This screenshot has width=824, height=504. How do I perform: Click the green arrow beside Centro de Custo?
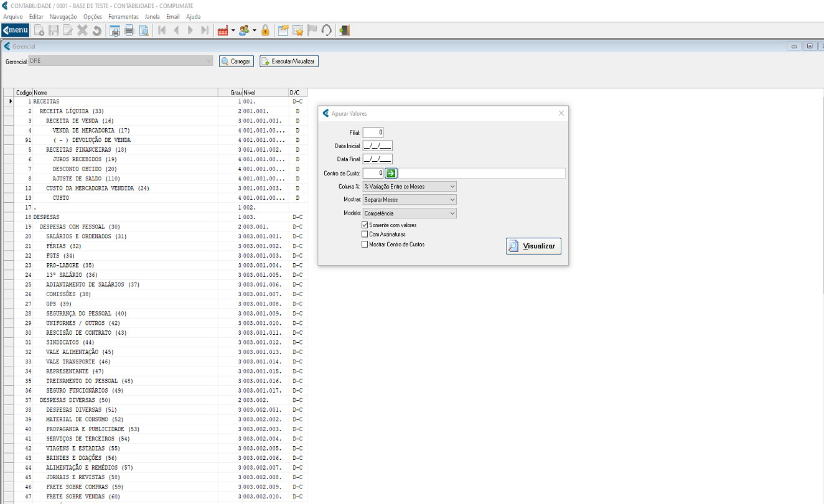[391, 173]
